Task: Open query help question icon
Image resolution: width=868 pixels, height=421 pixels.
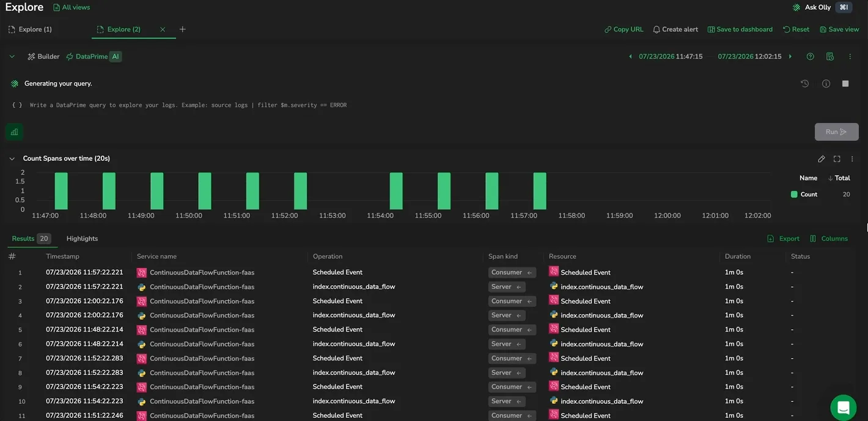Action: click(810, 56)
